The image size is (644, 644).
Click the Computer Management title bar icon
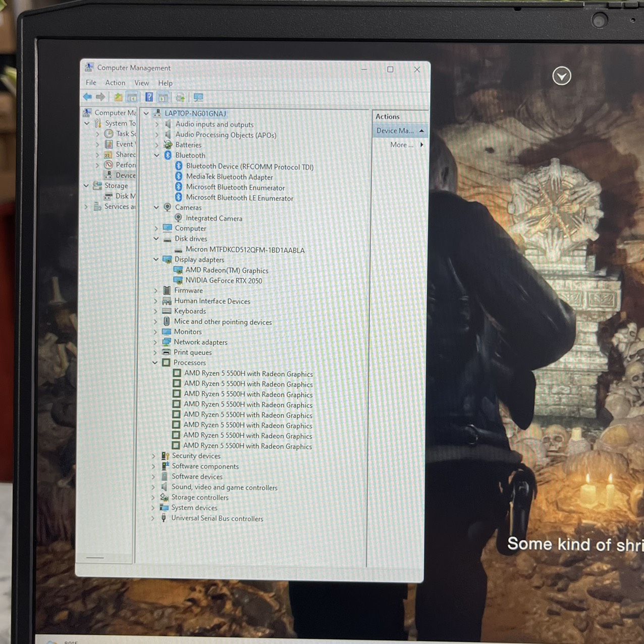click(x=89, y=68)
